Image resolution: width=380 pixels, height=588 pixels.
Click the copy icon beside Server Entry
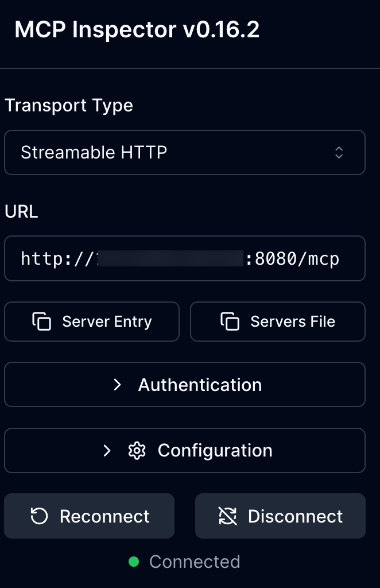(42, 322)
